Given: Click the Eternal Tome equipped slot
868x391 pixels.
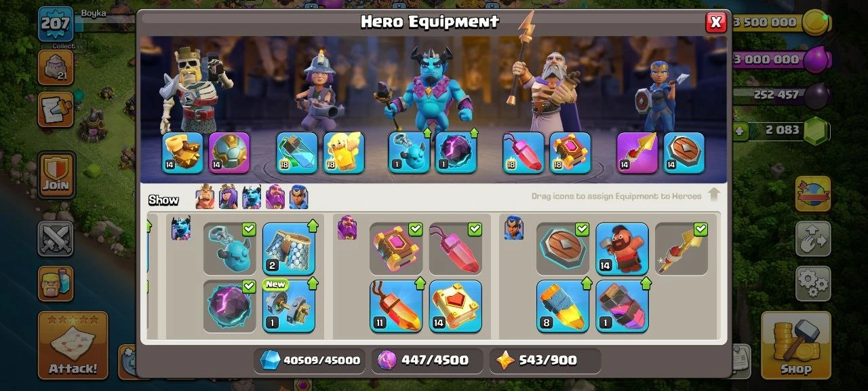Looking at the screenshot, I should 570,153.
